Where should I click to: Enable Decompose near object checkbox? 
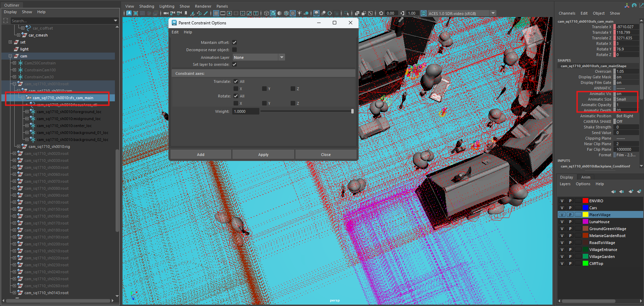pyautogui.click(x=235, y=50)
